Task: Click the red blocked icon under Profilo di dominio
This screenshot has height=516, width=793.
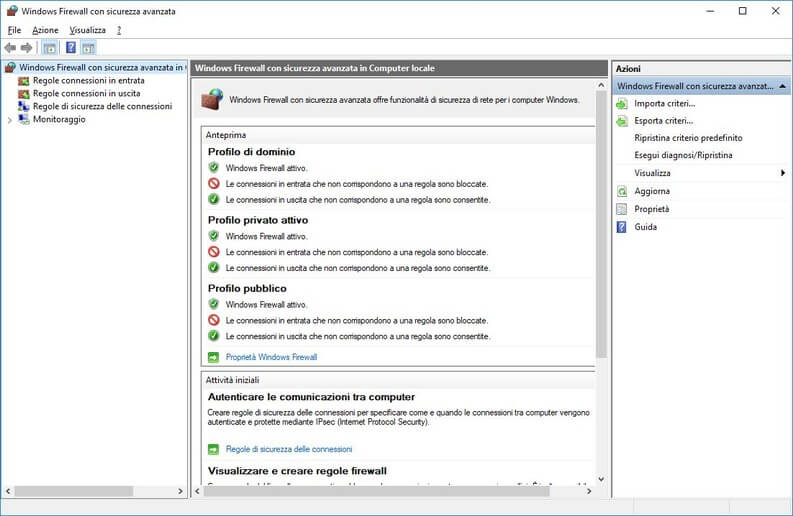Action: coord(214,184)
